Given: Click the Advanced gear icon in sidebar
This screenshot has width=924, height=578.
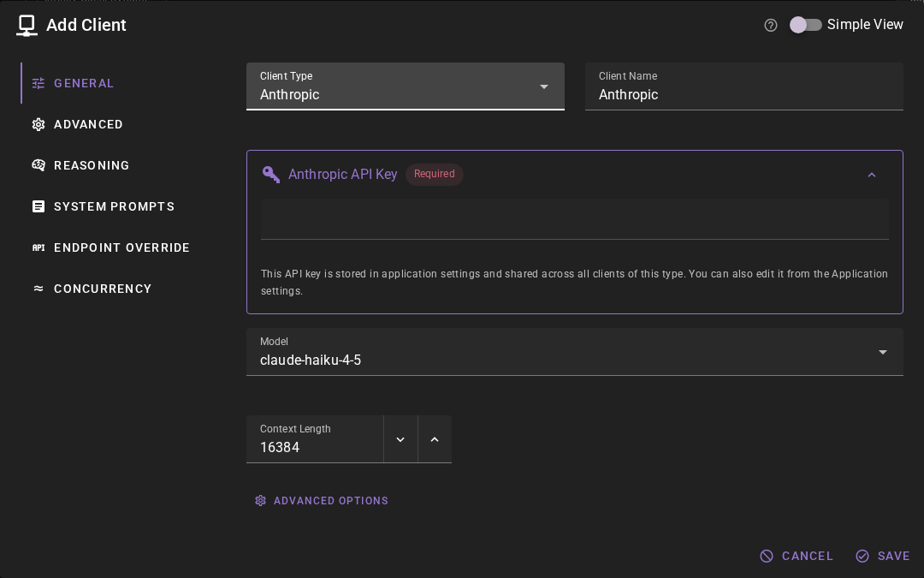Looking at the screenshot, I should 38,124.
